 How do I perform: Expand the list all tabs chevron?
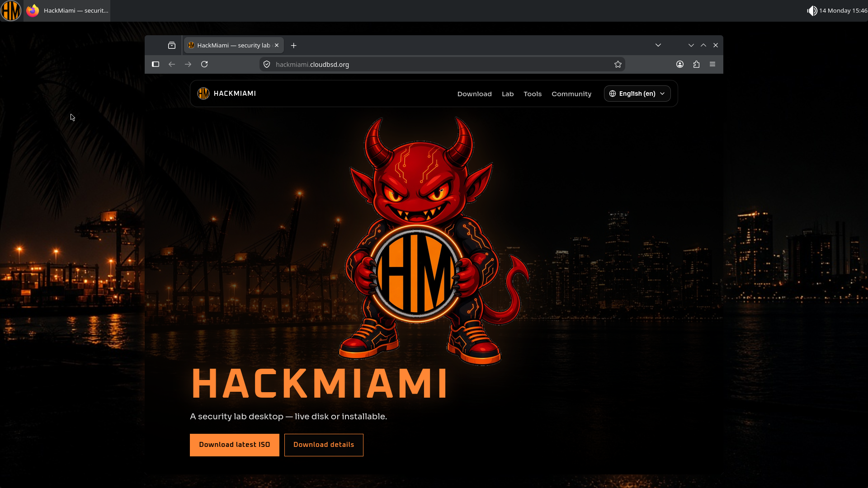(x=658, y=45)
